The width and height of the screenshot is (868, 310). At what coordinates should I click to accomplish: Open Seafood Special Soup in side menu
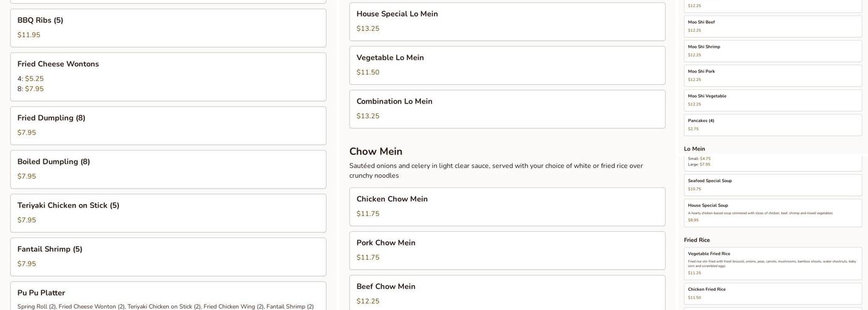(773, 185)
